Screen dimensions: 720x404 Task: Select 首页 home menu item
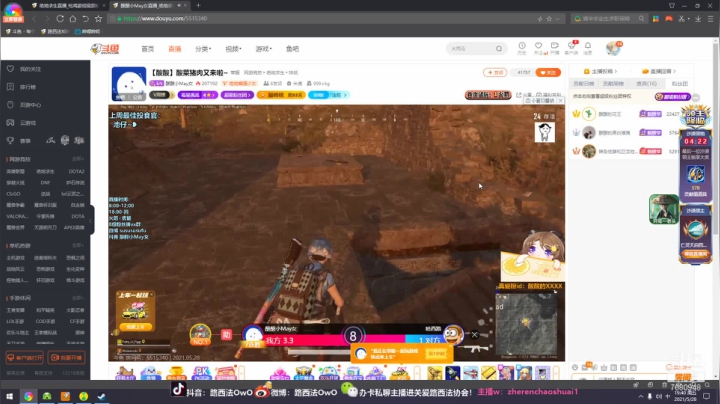pos(147,49)
